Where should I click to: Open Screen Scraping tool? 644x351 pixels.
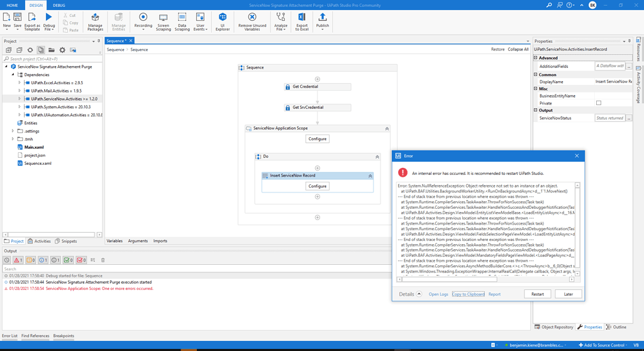click(x=163, y=21)
